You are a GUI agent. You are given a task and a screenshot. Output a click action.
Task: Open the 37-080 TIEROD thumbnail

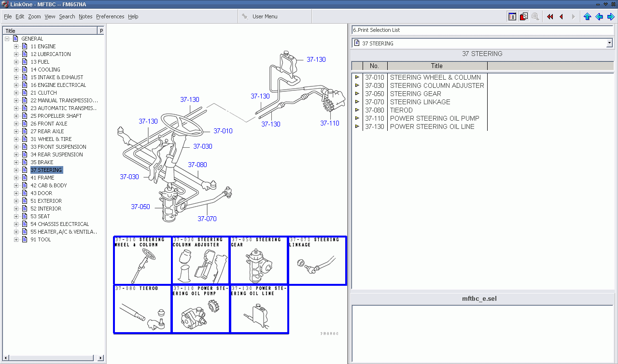[x=143, y=309]
